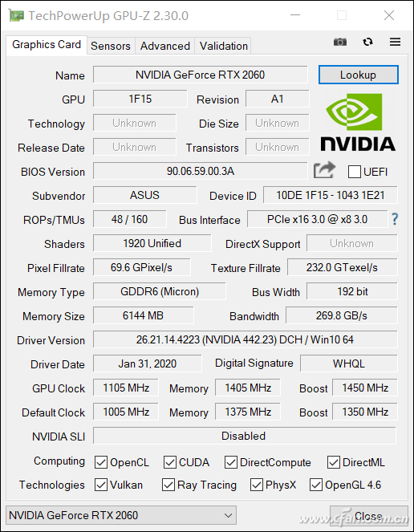Click the BIOS Version field
This screenshot has width=414, height=532.
tap(201, 171)
